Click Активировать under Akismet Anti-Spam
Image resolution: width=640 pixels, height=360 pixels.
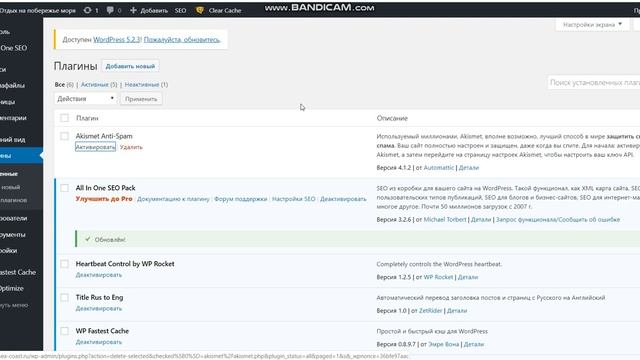coord(96,147)
